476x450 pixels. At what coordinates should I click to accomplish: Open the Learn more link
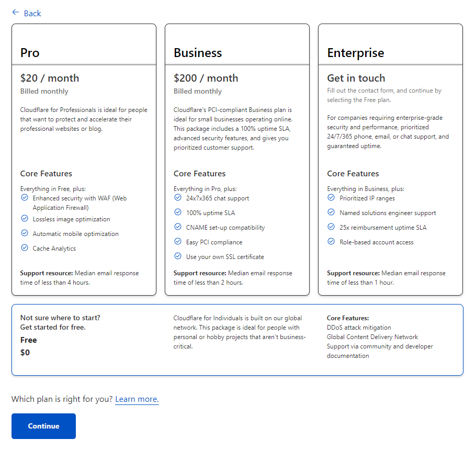(137, 399)
